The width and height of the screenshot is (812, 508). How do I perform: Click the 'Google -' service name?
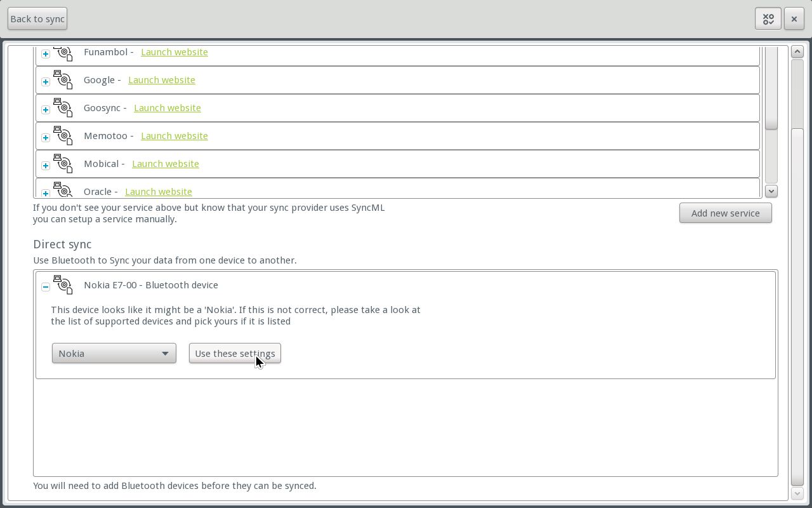pos(102,80)
